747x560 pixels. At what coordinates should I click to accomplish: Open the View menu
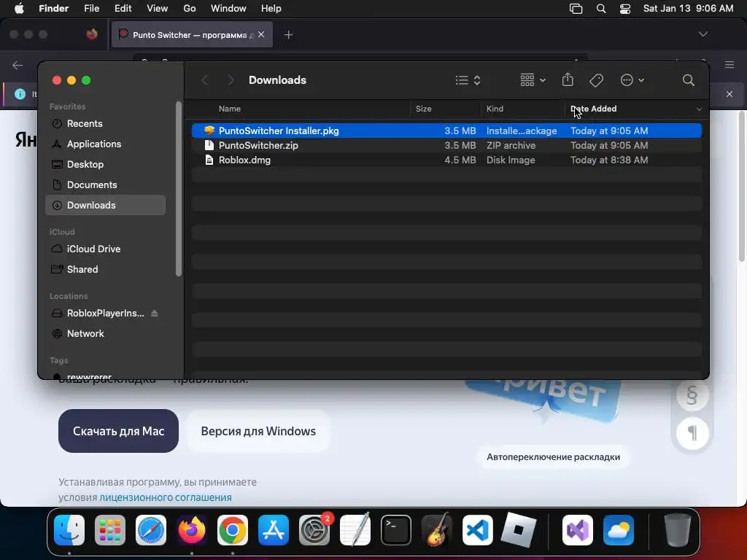(x=158, y=9)
